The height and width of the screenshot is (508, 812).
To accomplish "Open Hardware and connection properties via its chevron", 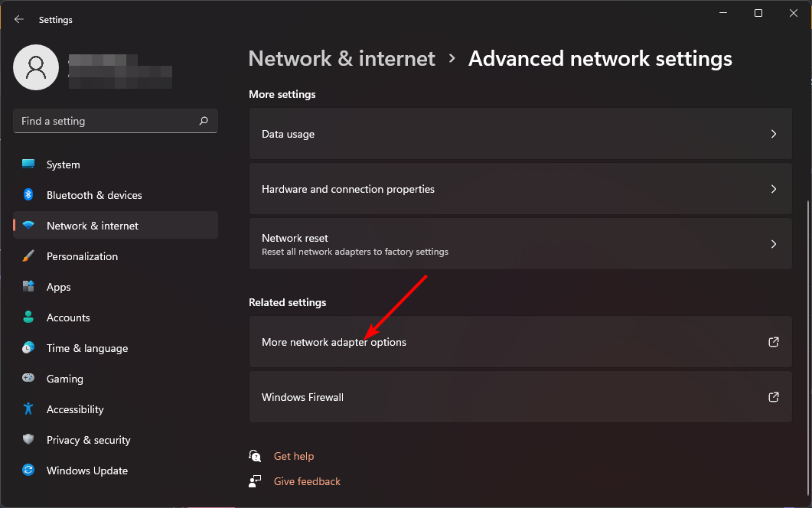I will [773, 189].
